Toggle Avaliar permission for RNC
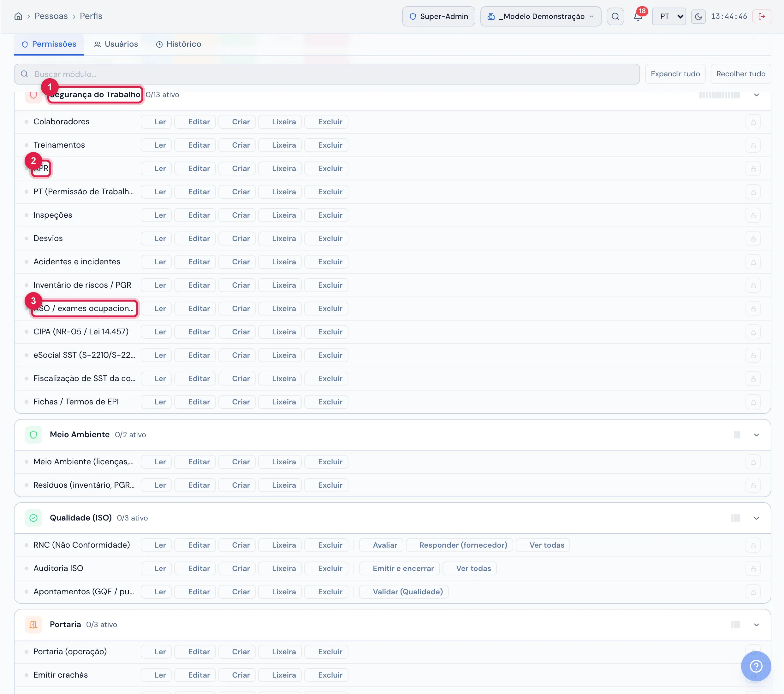This screenshot has width=784, height=694. [381, 545]
